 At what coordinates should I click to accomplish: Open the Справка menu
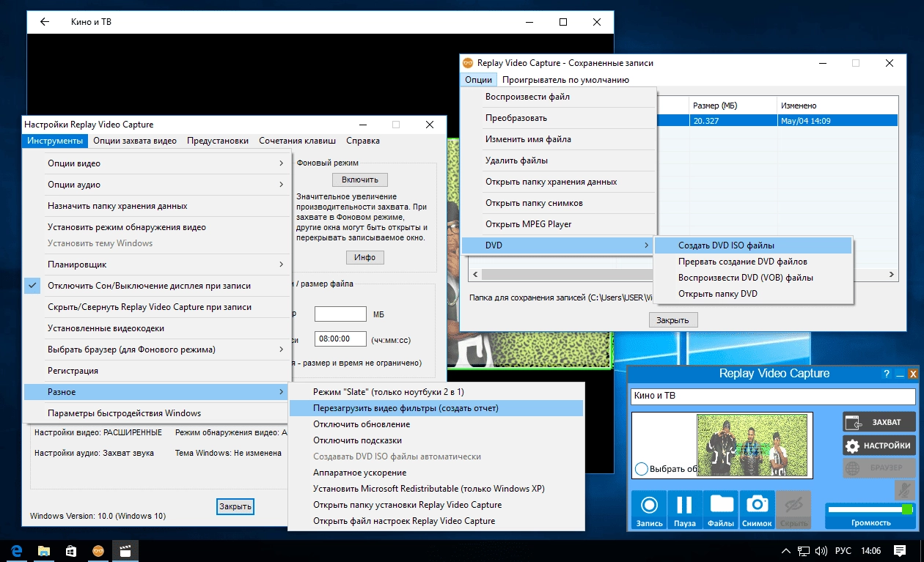[x=363, y=141]
